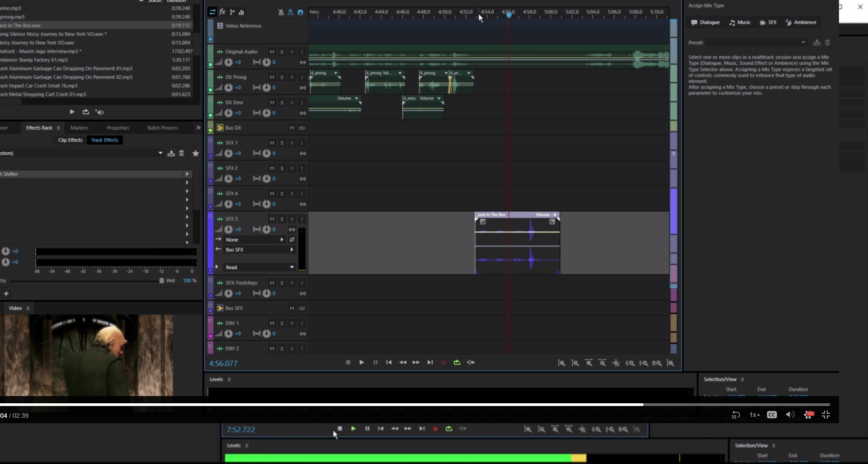868x464 pixels.
Task: Toggle timeline snapping magnet icon
Action: point(300,12)
